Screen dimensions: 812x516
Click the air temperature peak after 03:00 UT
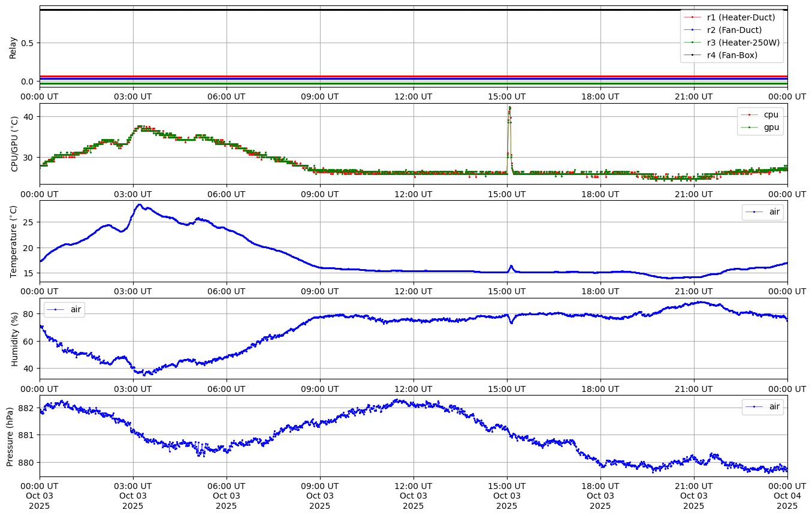click(139, 205)
